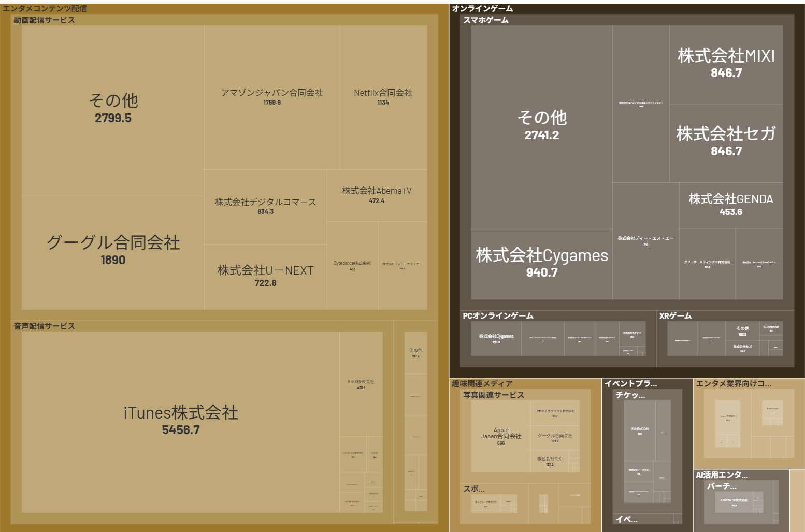The image size is (805, 532).
Task: Click the 株式会社GENDA rectangle
Action: point(730,198)
